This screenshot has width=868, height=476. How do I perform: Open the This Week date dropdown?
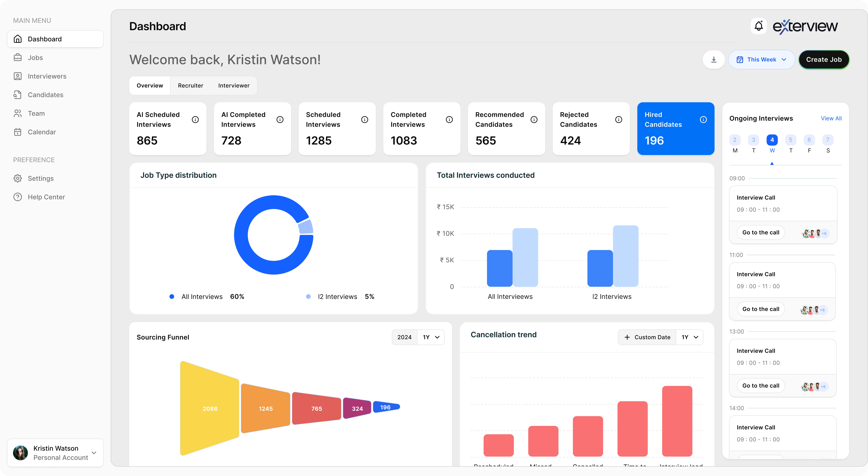(762, 60)
